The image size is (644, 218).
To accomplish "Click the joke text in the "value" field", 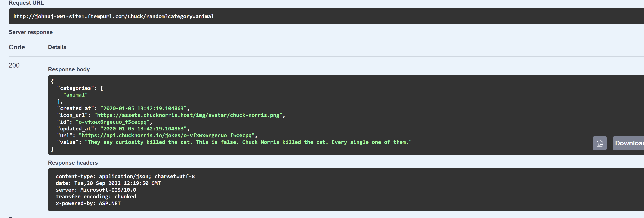I will [x=248, y=142].
